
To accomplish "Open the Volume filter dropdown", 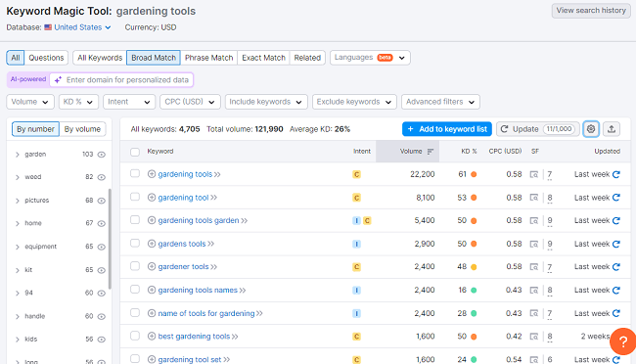I will [30, 102].
